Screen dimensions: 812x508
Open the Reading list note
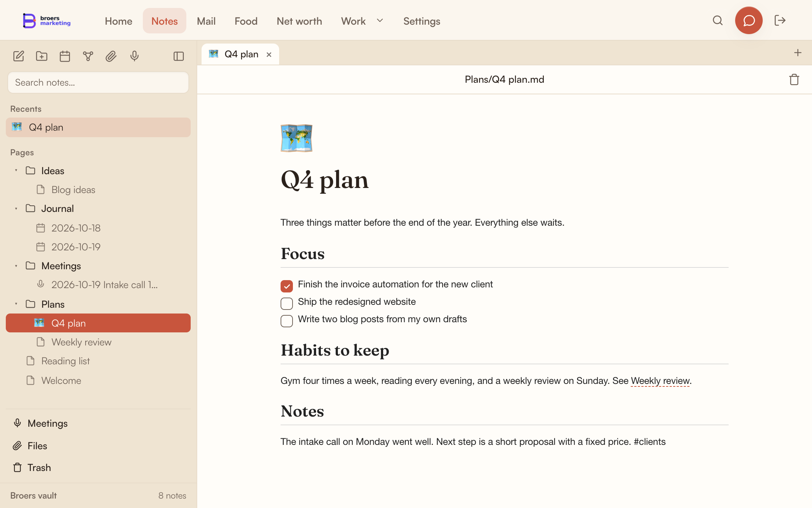[98, 361]
